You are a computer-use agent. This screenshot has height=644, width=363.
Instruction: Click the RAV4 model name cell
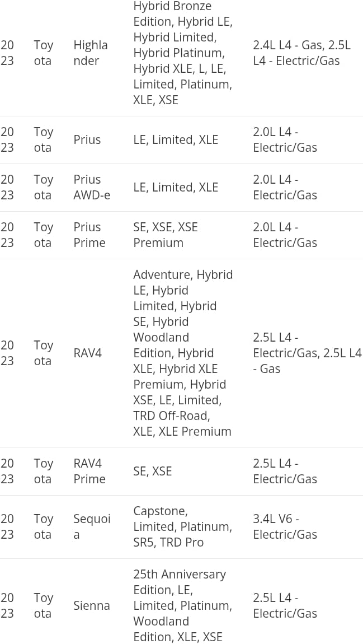[x=88, y=353]
